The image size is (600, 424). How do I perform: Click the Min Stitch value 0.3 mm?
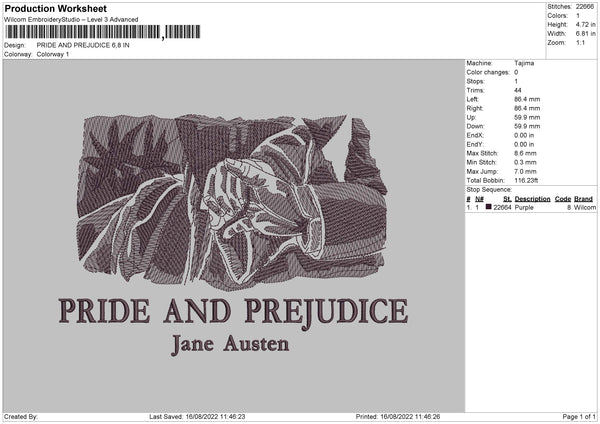525,162
